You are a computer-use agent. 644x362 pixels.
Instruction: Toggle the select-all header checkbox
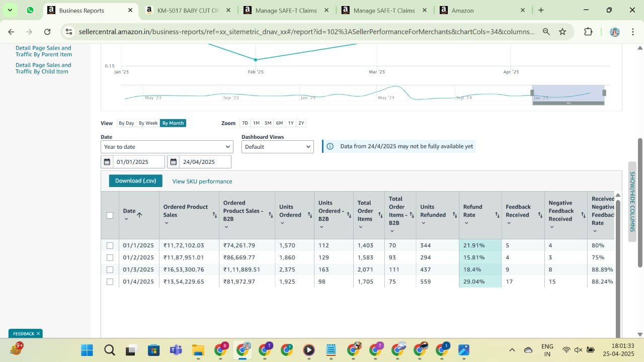pos(110,215)
